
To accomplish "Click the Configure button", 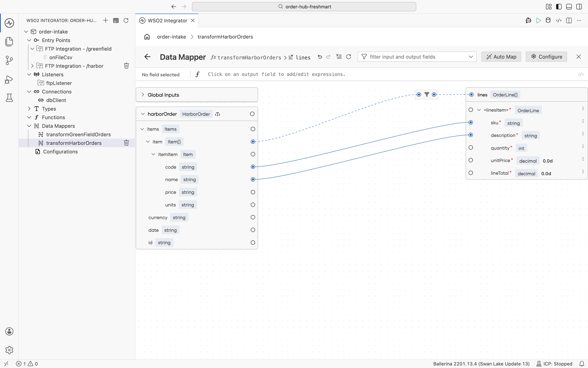I will point(546,57).
